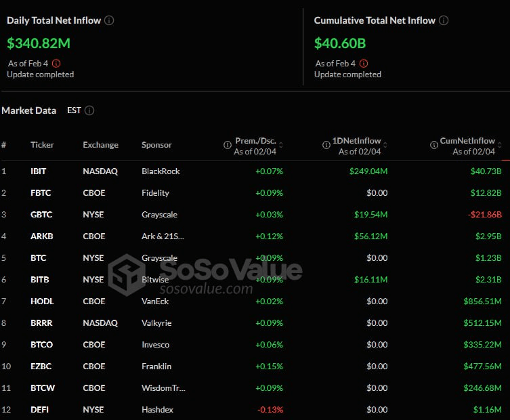Click Franklin sponsor name
Screen dimensions: 510x420
tap(156, 366)
